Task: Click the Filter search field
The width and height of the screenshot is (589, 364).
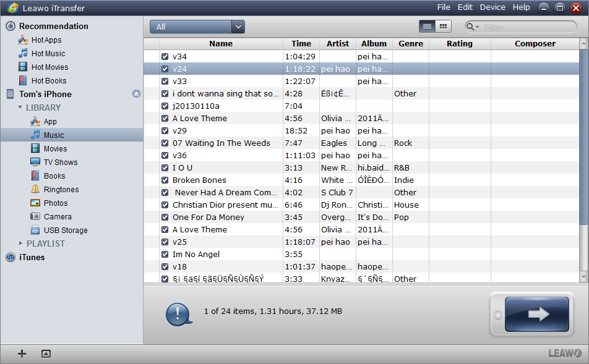Action: pos(520,27)
